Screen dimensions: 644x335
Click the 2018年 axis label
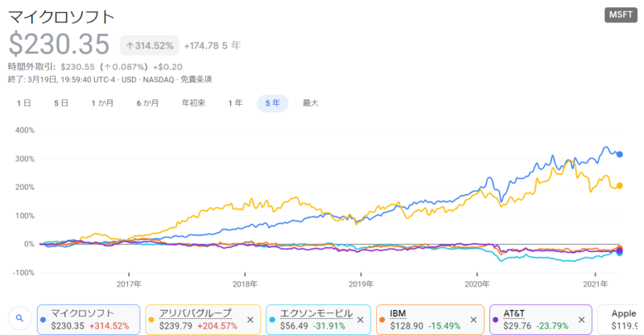pyautogui.click(x=245, y=284)
